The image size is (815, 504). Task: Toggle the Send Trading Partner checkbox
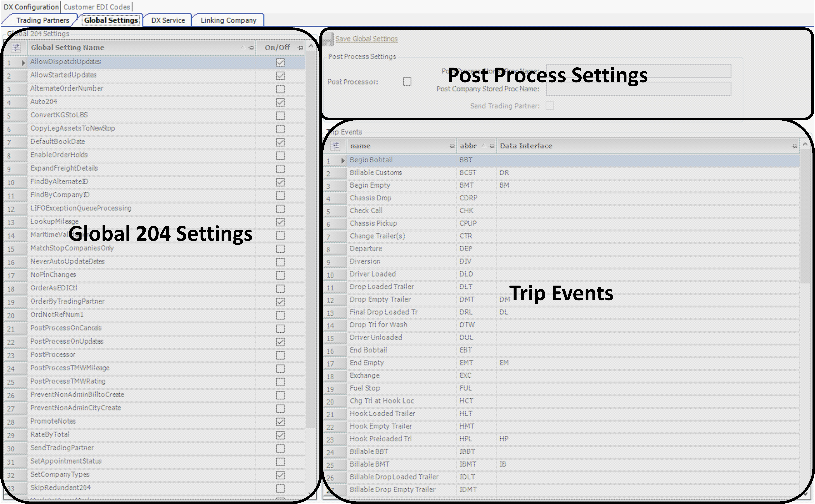coord(550,106)
